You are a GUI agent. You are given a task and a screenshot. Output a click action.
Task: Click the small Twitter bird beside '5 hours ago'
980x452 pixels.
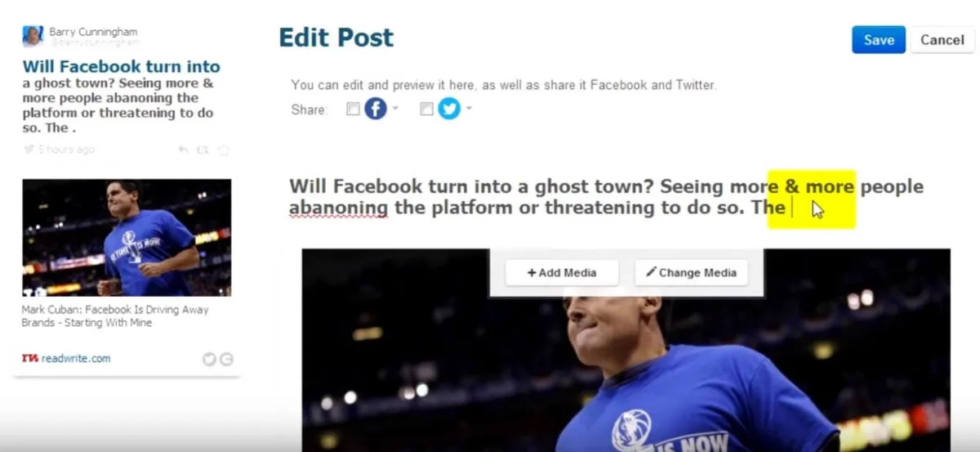pos(29,150)
